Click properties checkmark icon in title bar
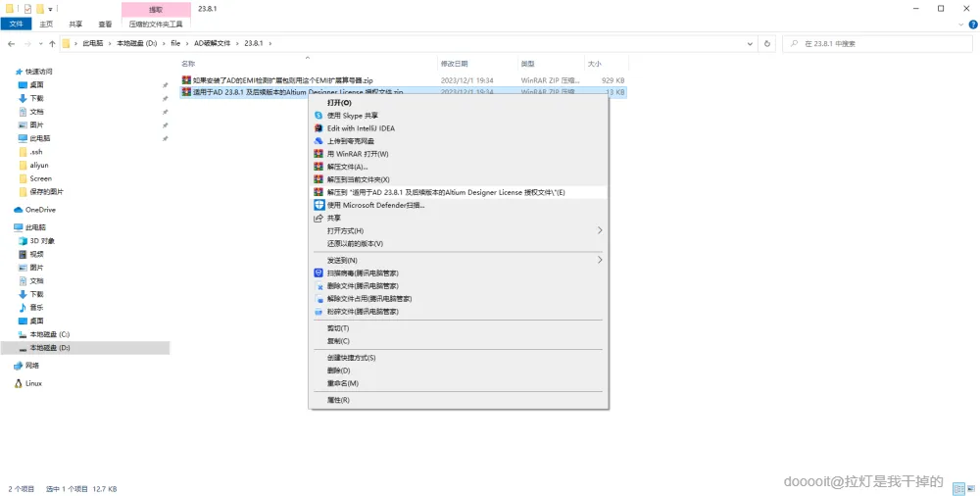The image size is (980, 496). click(27, 9)
